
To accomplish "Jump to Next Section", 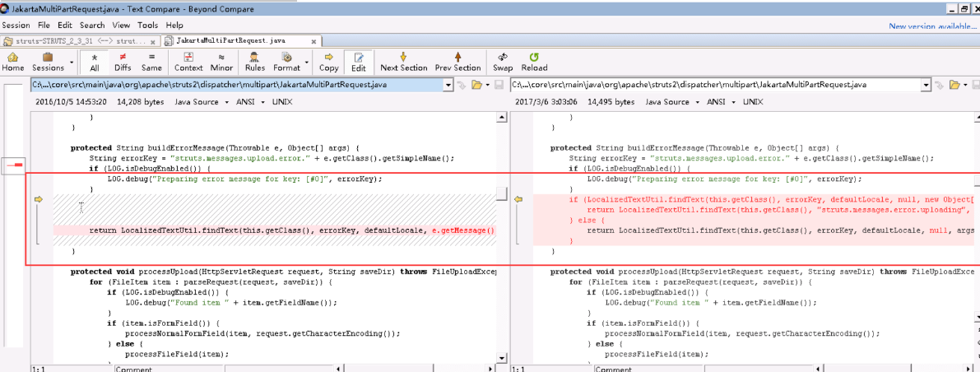I will pos(403,62).
